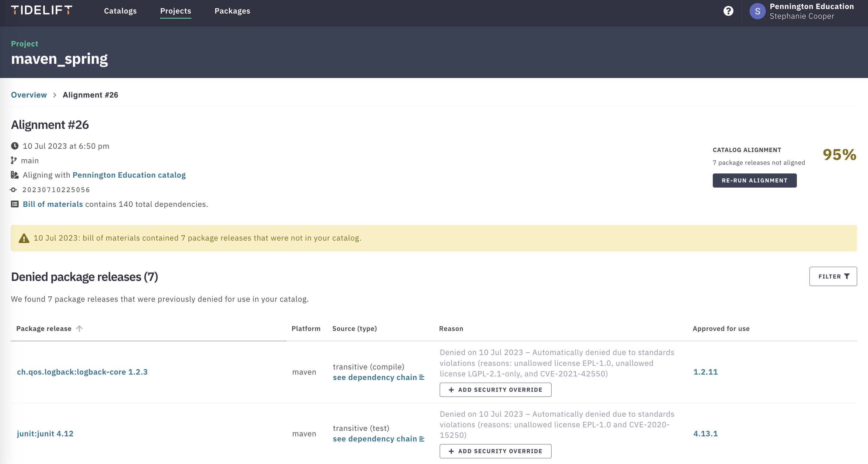Click the bill of materials list icon
The height and width of the screenshot is (464, 868).
(x=14, y=204)
